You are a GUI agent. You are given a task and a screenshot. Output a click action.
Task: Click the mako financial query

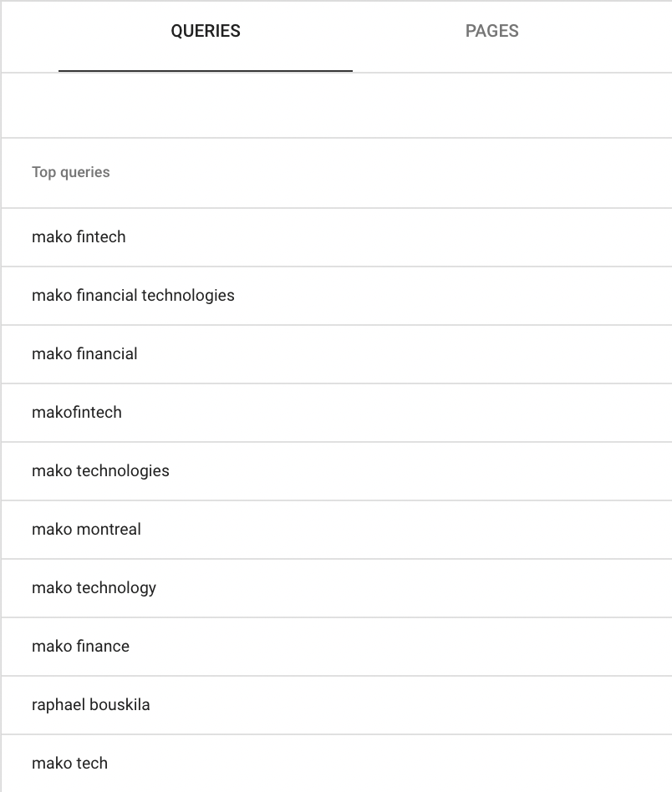point(84,354)
